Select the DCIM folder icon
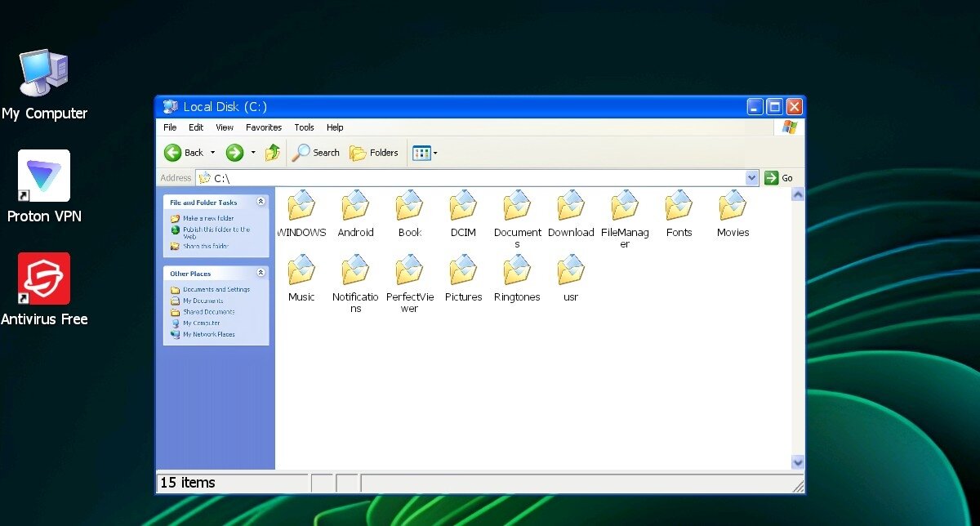This screenshot has height=526, width=980. pos(463,206)
